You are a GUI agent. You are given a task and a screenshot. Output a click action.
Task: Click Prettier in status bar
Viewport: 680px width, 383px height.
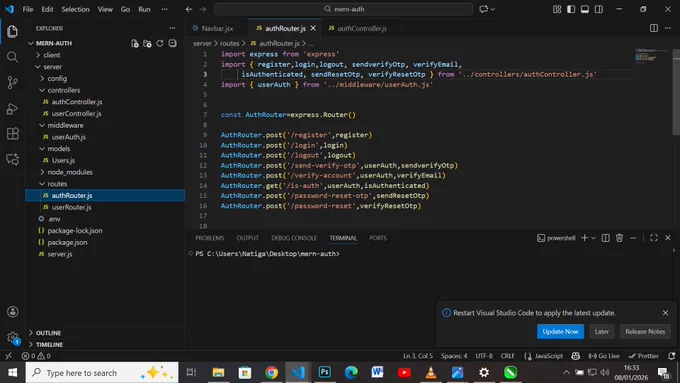[x=644, y=356]
